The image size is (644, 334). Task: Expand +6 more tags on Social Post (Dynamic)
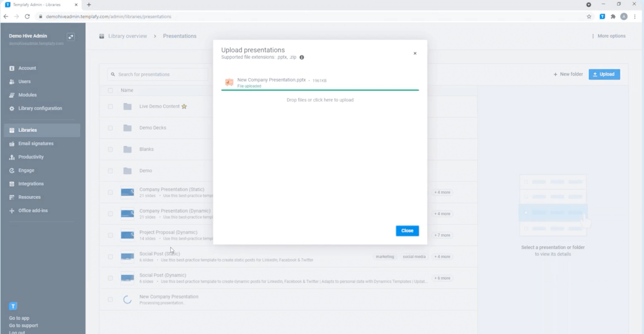point(442,278)
